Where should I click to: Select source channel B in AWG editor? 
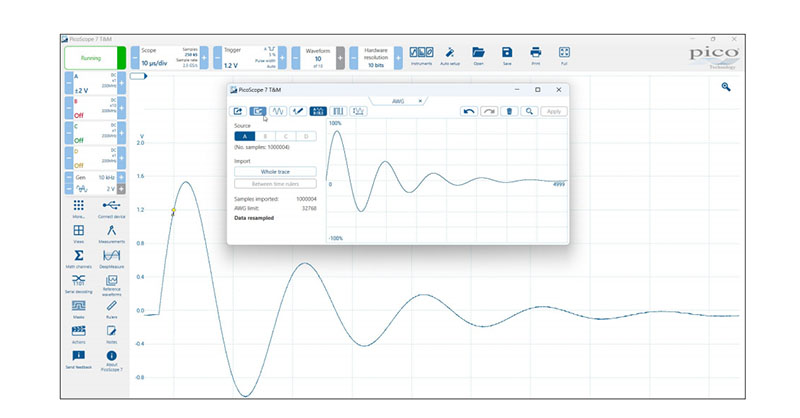(x=265, y=136)
